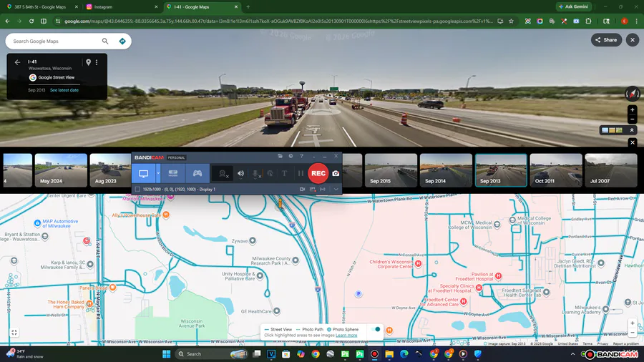The height and width of the screenshot is (362, 644).
Task: Select Jul 2007 imagery thumbnail
Action: 611,170
